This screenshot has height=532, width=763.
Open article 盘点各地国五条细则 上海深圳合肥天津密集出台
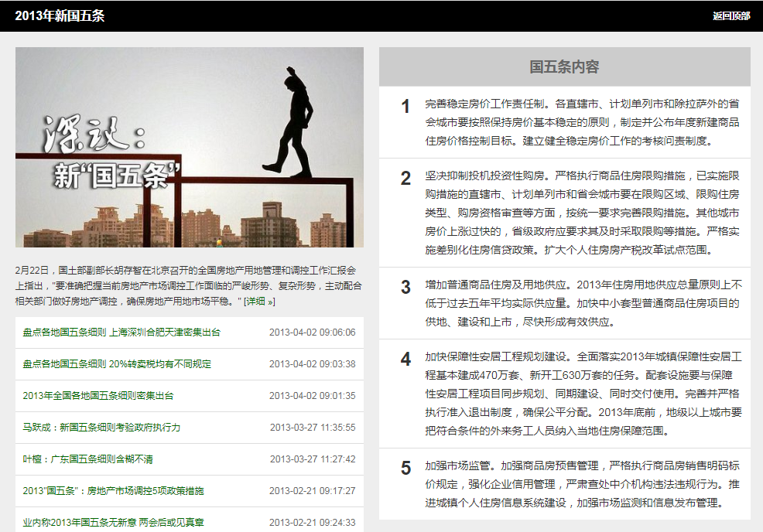coord(121,332)
